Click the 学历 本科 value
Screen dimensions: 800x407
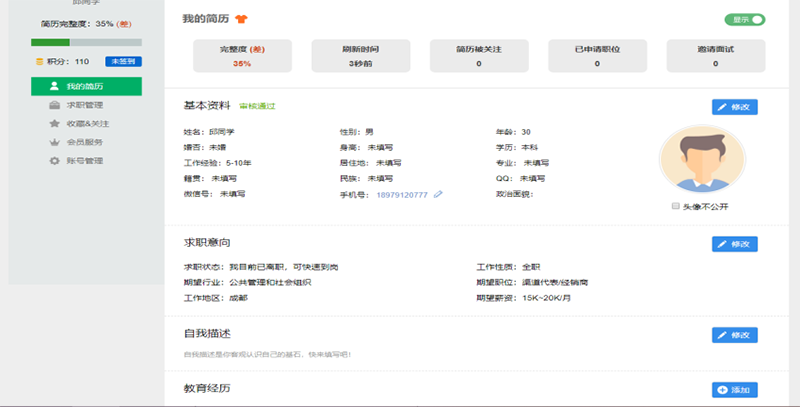coord(530,147)
